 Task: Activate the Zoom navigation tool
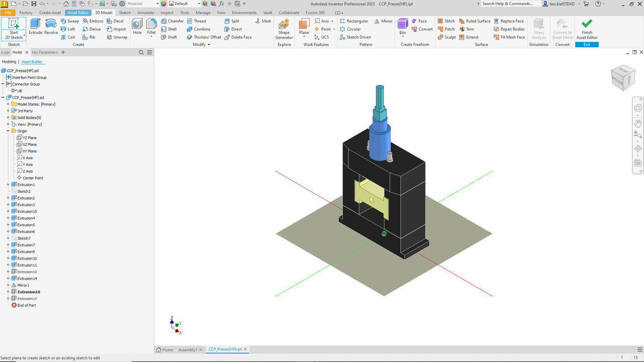tap(638, 135)
